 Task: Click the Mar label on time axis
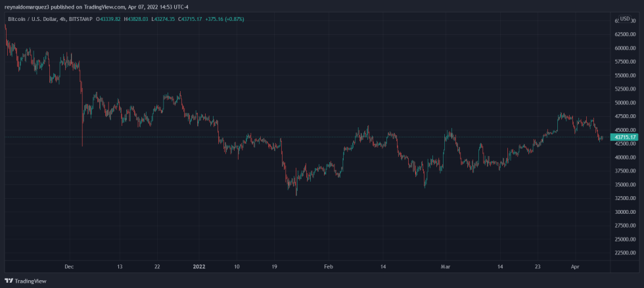[446, 266]
